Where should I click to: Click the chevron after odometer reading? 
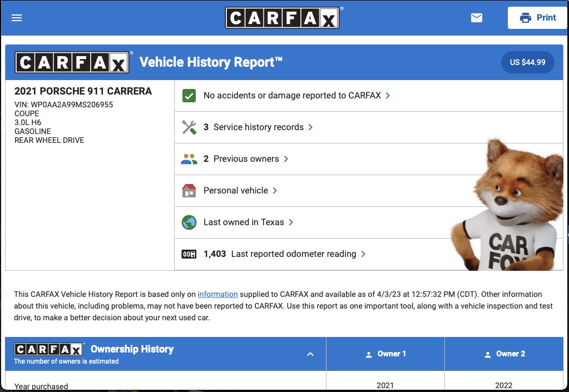[363, 254]
